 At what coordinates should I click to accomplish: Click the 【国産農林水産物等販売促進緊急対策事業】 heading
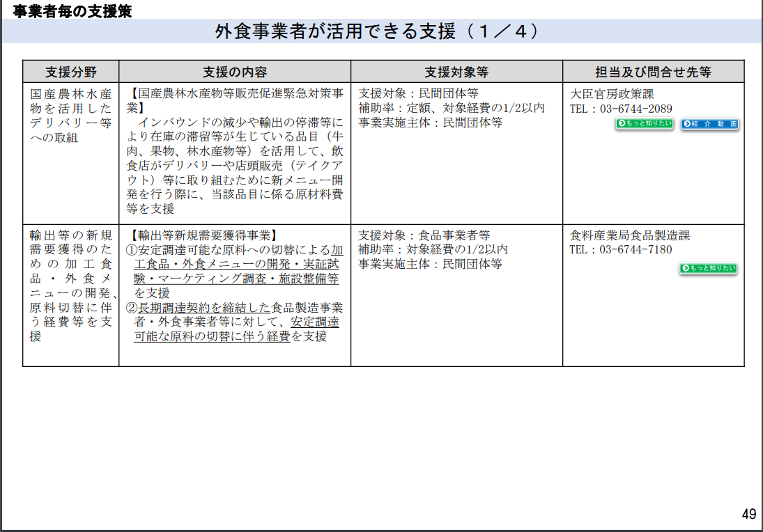click(235, 101)
